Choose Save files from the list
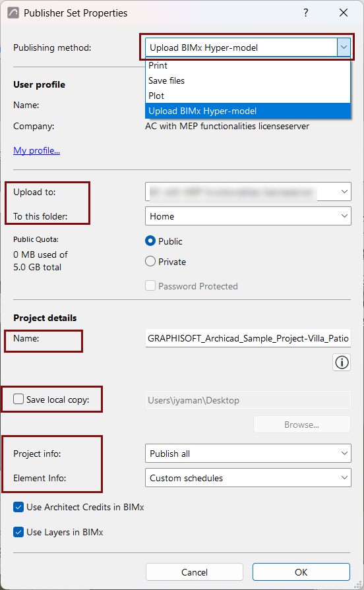364x590 pixels. point(248,80)
